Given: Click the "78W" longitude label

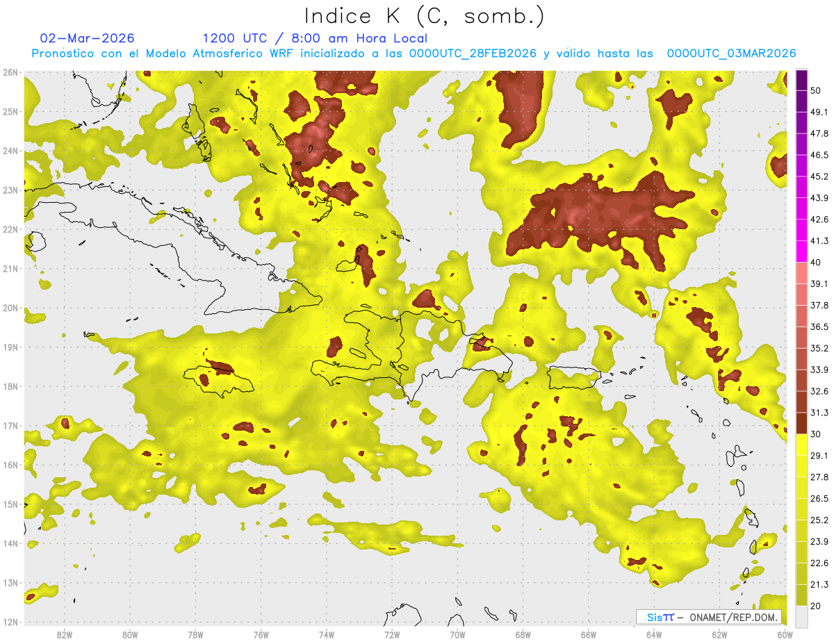Looking at the screenshot, I should click(195, 635).
